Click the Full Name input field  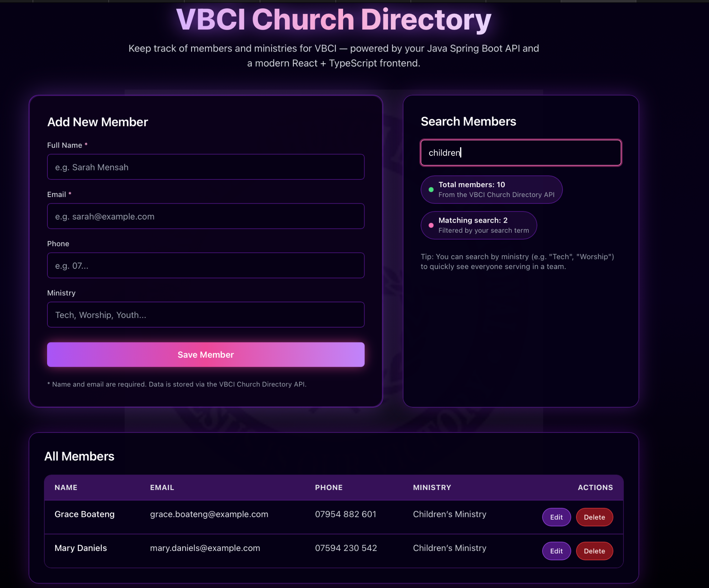pos(206,167)
